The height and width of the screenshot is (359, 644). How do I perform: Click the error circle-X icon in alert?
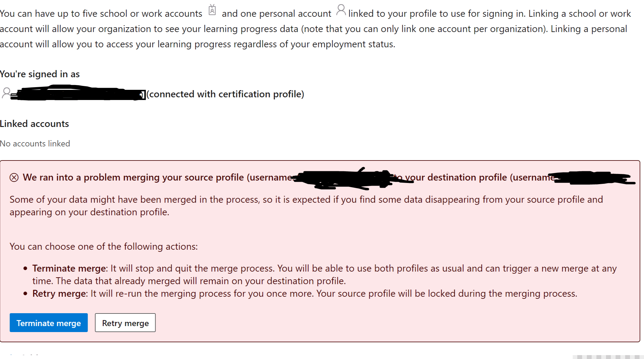[14, 178]
